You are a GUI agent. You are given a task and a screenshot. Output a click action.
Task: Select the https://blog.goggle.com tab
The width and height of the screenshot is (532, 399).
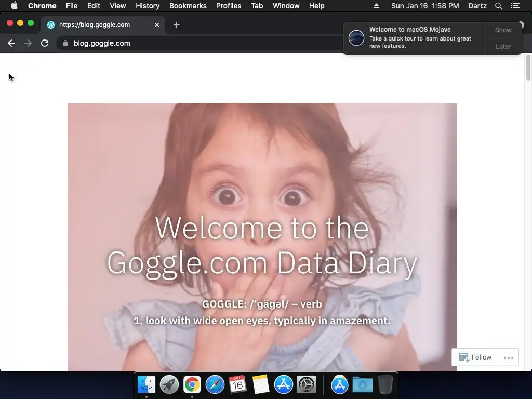(x=103, y=25)
